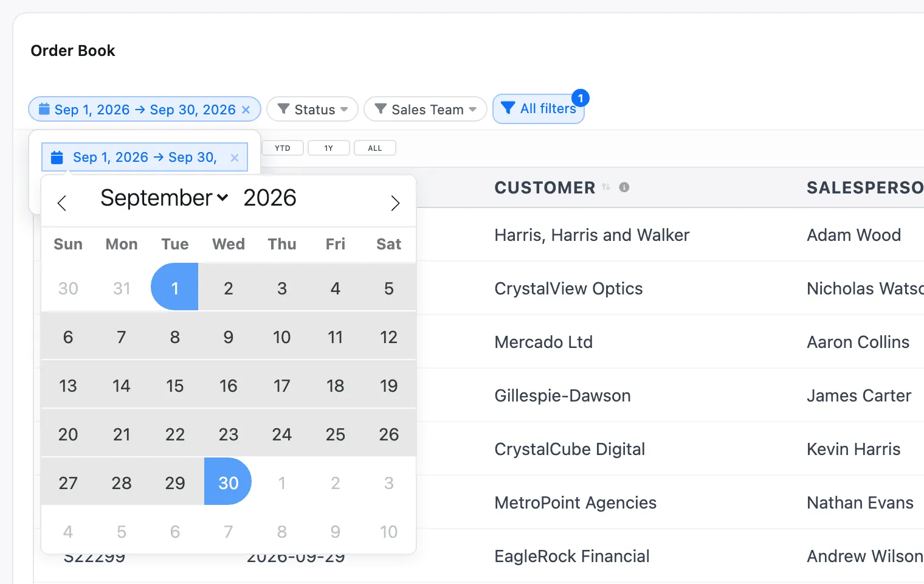Viewport: 924px width, 584px height.
Task: Click the date range input field
Action: pos(145,158)
